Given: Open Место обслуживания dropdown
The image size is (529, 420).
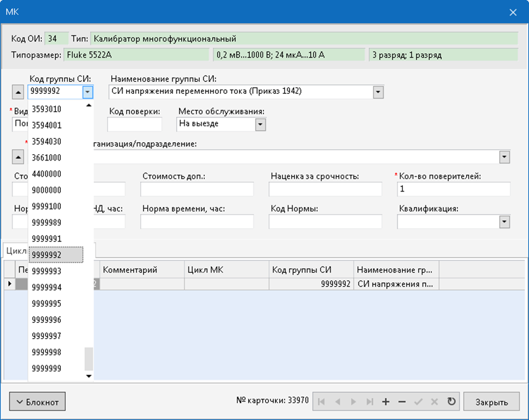Looking at the screenshot, I should tap(260, 125).
